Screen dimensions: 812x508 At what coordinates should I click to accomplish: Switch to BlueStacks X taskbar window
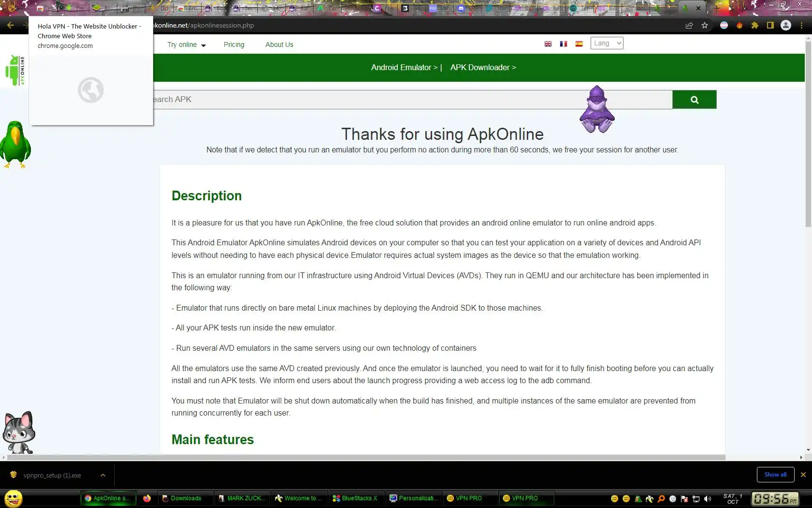coord(356,498)
